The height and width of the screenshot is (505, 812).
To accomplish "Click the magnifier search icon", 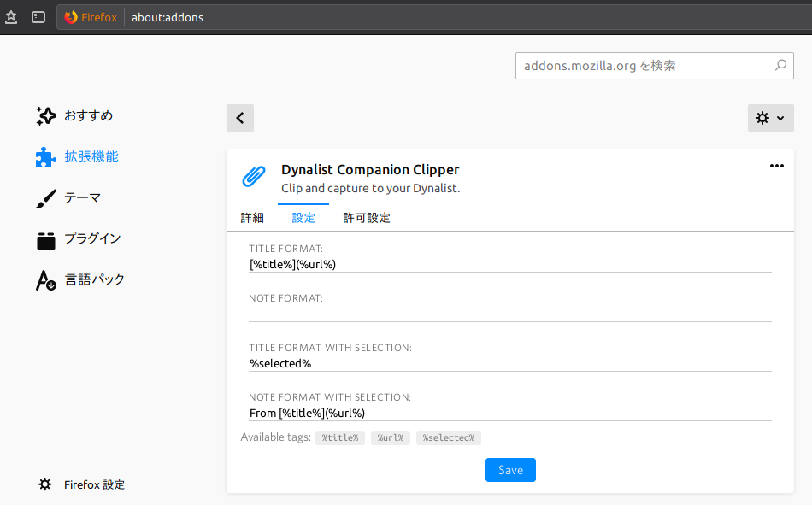I will 781,65.
